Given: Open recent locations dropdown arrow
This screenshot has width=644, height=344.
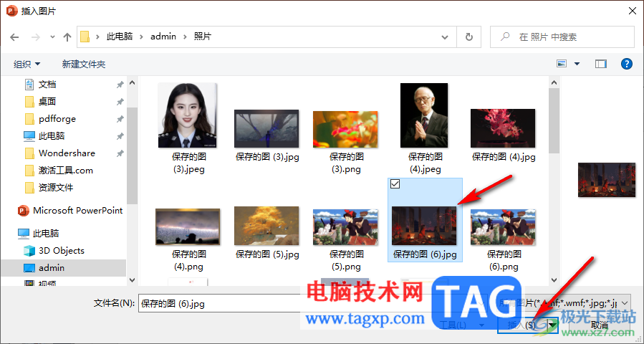Looking at the screenshot, I should pyautogui.click(x=52, y=37).
